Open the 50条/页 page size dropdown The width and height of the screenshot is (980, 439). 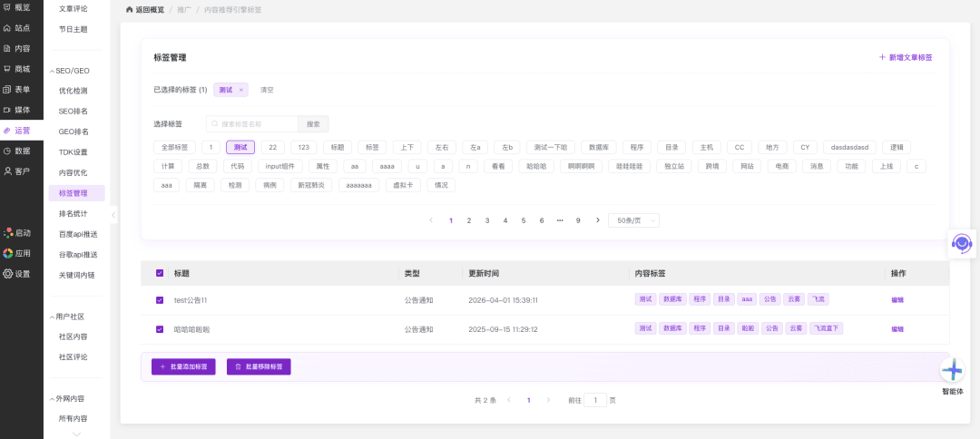(x=633, y=220)
